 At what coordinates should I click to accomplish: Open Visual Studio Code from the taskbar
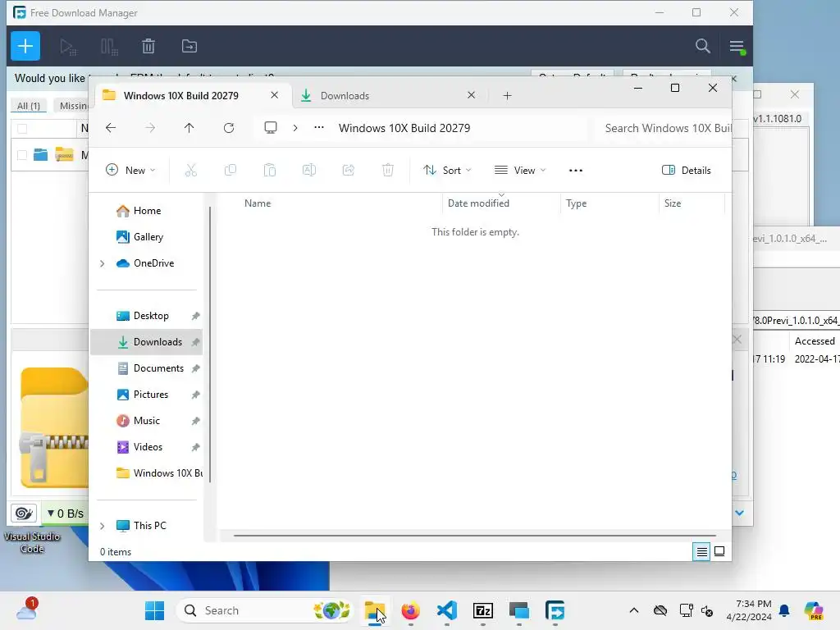(447, 610)
